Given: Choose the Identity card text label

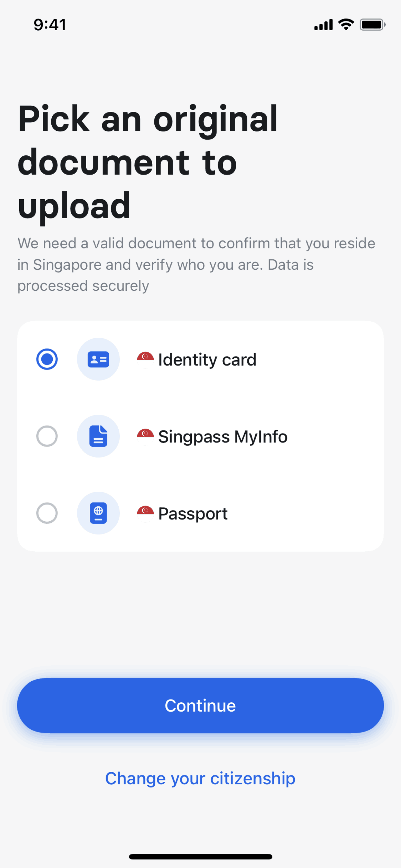Looking at the screenshot, I should pos(207,360).
